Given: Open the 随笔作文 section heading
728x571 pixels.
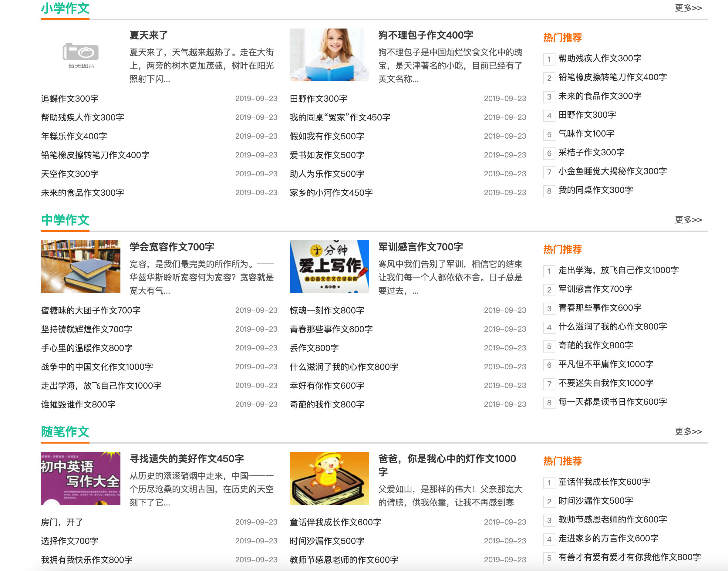Looking at the screenshot, I should (65, 432).
